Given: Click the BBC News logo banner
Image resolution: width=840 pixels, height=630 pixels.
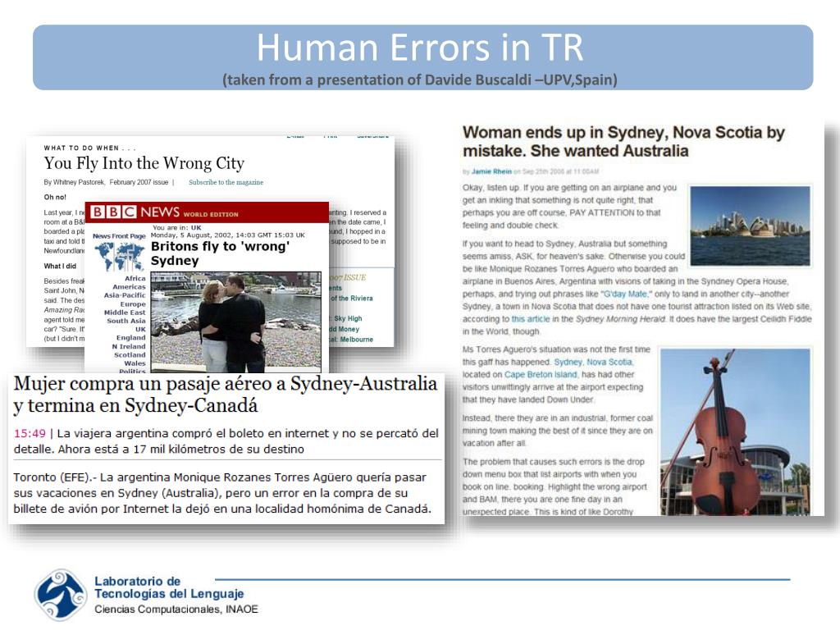Looking at the screenshot, I should (x=207, y=212).
